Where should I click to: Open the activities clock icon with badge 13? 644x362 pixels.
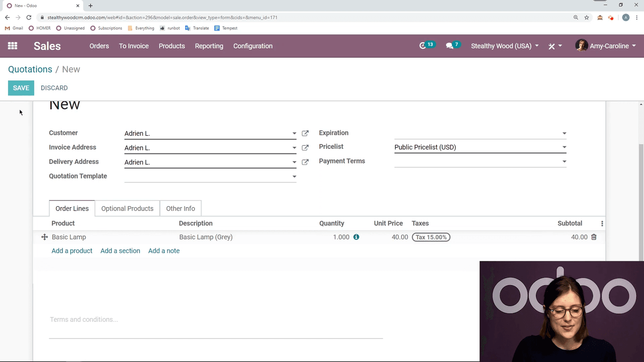coord(423,46)
